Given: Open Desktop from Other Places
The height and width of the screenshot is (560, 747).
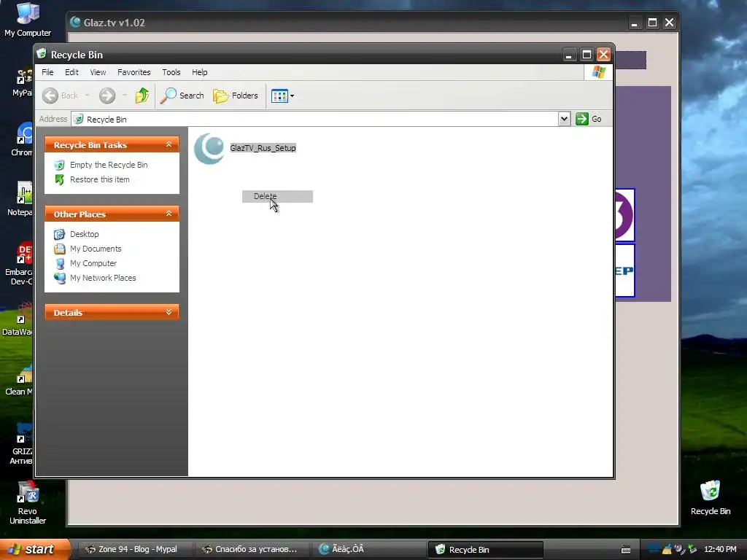Looking at the screenshot, I should pyautogui.click(x=85, y=234).
